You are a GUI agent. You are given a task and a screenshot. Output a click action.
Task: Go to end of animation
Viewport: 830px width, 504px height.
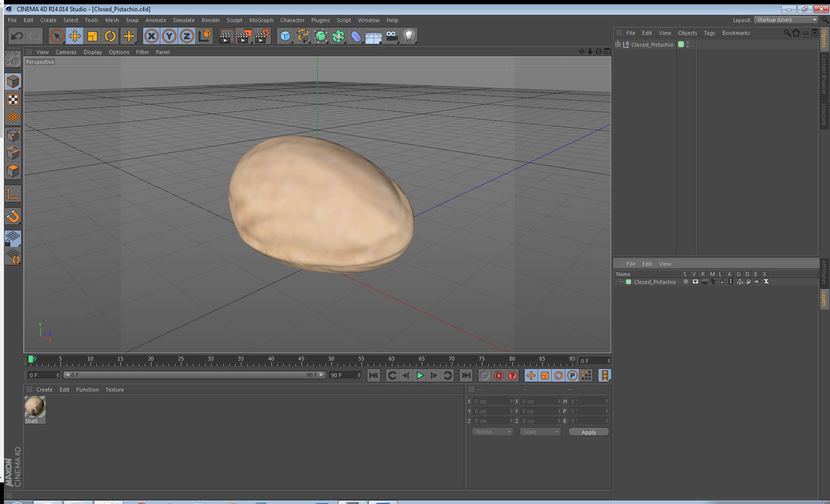coord(466,376)
